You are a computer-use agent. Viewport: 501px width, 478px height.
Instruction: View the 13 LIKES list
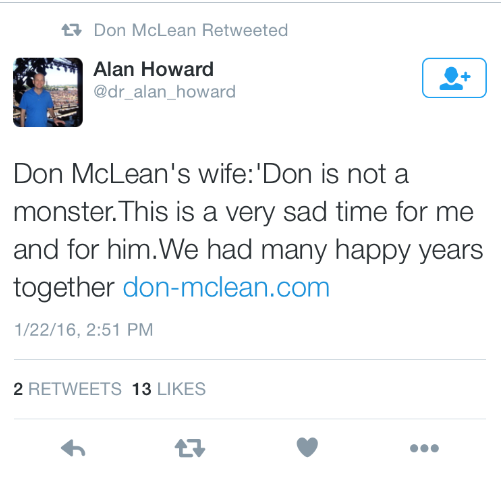169,389
